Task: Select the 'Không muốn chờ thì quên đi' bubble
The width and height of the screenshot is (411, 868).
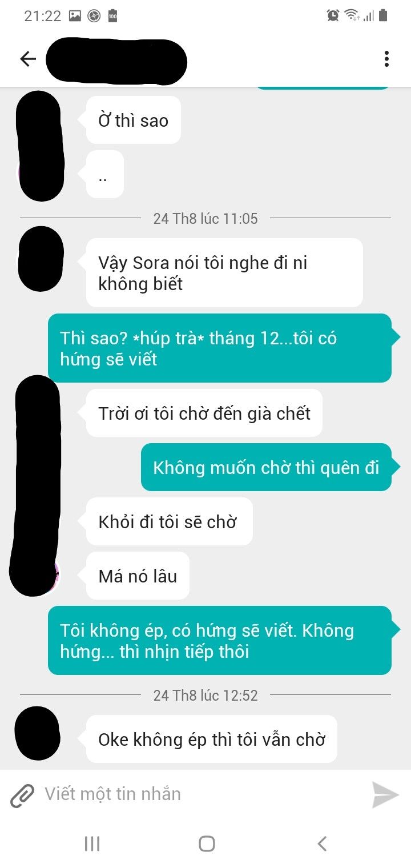Action: pos(266,467)
